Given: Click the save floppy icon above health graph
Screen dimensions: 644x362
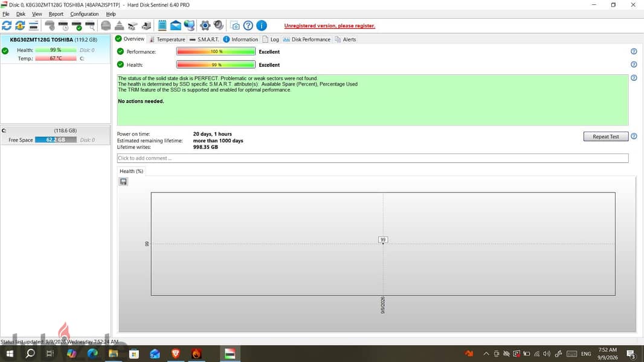Looking at the screenshot, I should pyautogui.click(x=123, y=182).
